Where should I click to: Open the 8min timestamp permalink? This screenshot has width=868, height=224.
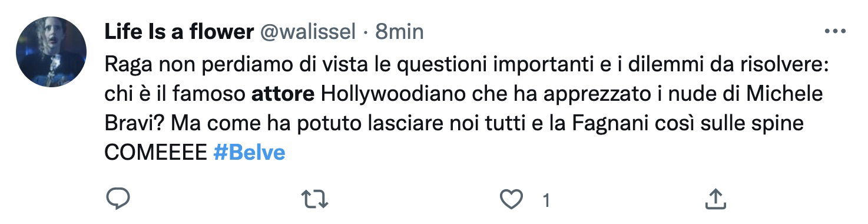tap(399, 32)
